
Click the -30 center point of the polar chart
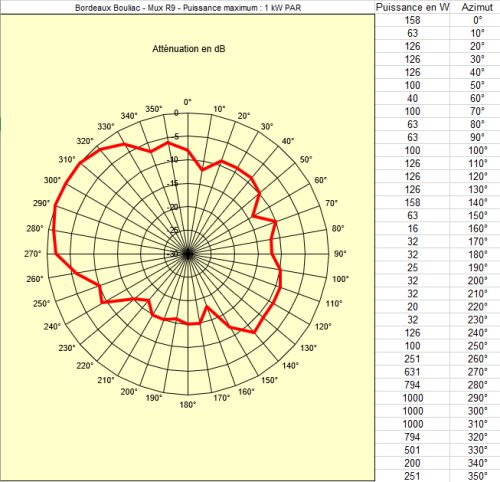coord(188,254)
